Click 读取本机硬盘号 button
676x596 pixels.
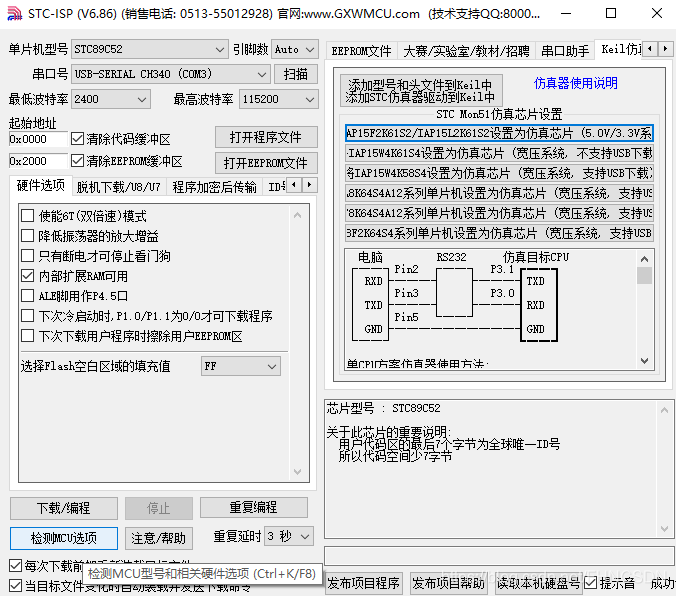click(x=538, y=583)
